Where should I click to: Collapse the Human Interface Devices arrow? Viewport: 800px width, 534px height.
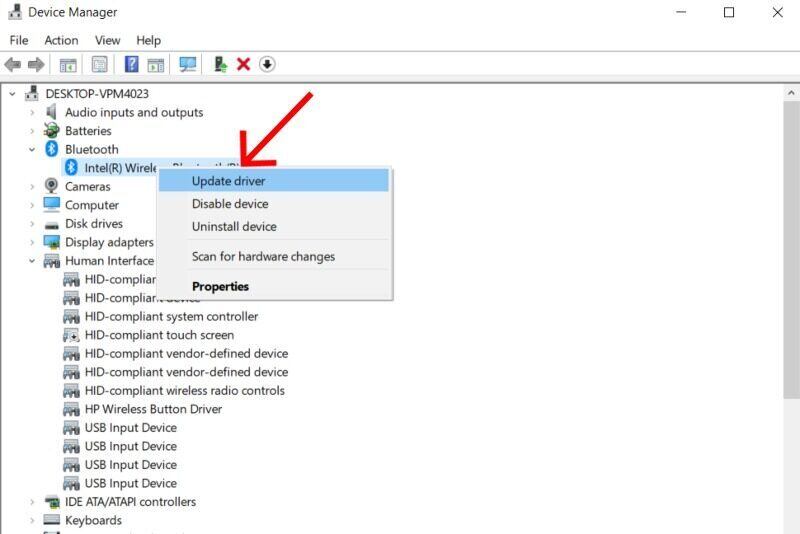point(32,261)
